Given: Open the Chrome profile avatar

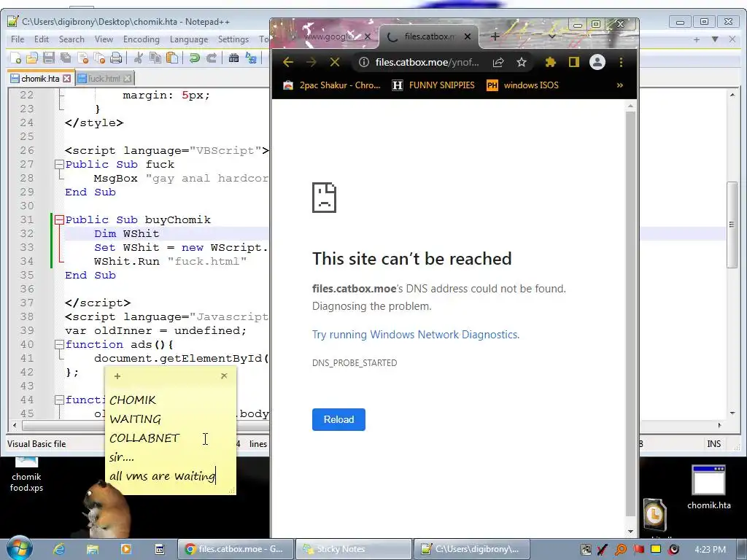Looking at the screenshot, I should click(x=597, y=63).
